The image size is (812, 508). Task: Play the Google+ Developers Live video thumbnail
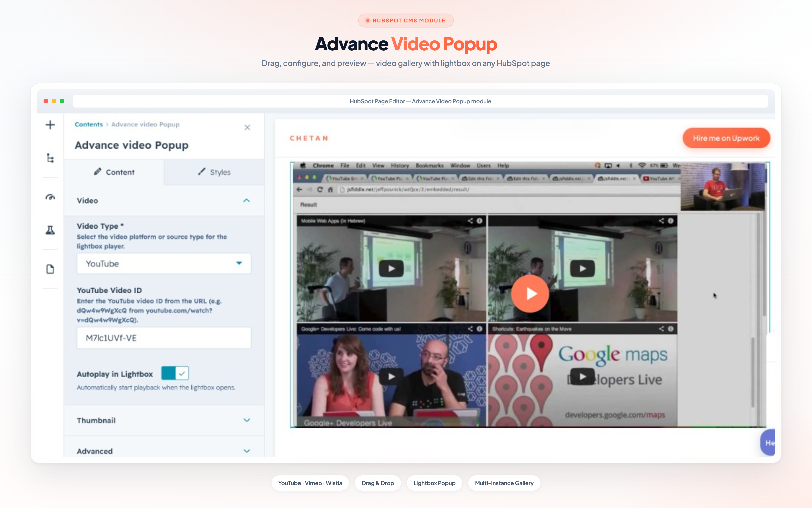coord(391,377)
